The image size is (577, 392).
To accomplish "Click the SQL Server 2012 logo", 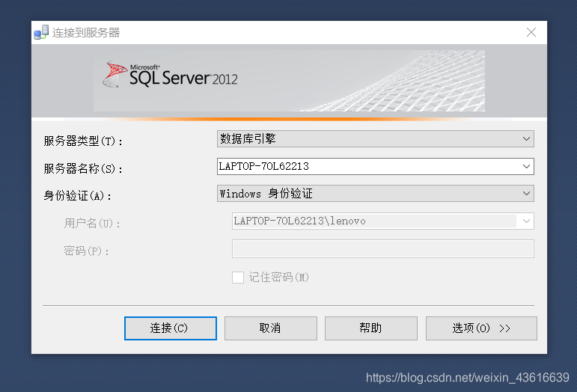I will (x=171, y=75).
